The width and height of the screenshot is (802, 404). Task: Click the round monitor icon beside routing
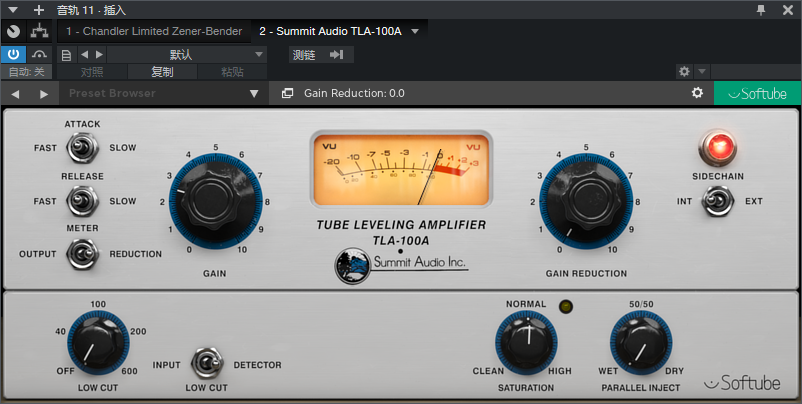(13, 32)
